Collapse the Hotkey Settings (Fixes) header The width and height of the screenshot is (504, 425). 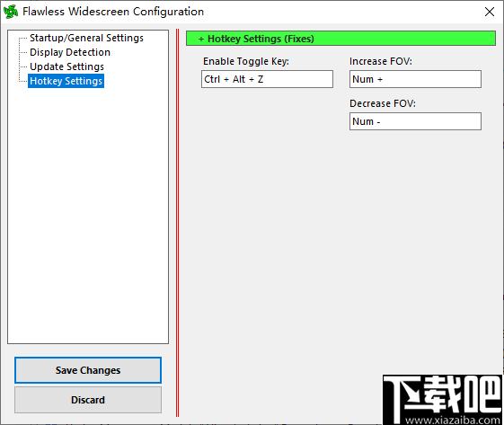click(x=340, y=39)
